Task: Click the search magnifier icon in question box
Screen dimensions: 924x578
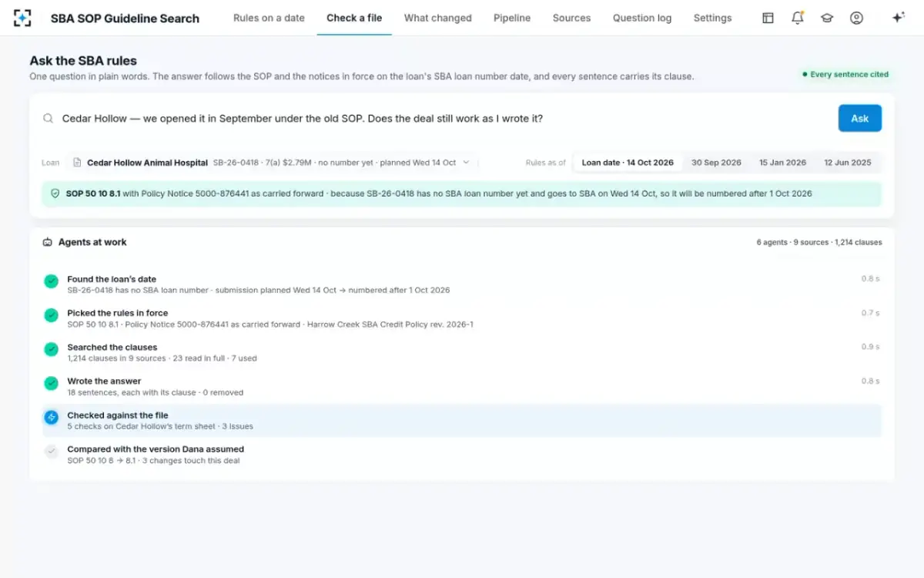Action: (49, 119)
